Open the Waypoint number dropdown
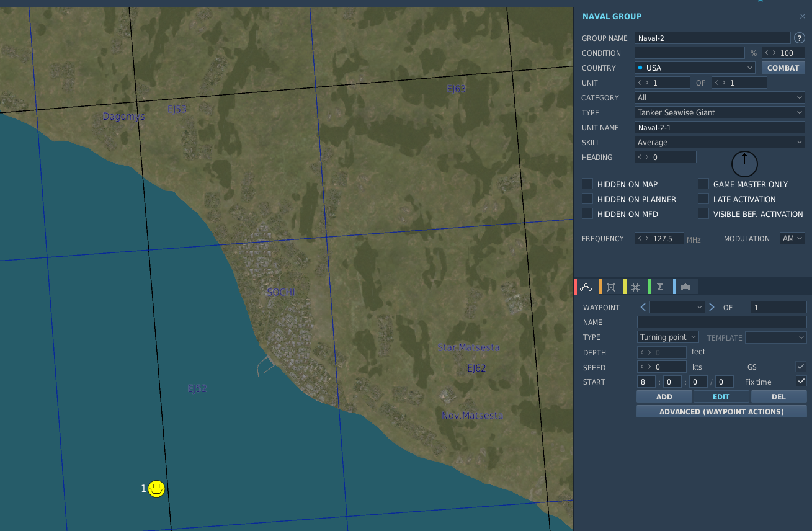Screen dimensions: 812x531 click(677, 307)
